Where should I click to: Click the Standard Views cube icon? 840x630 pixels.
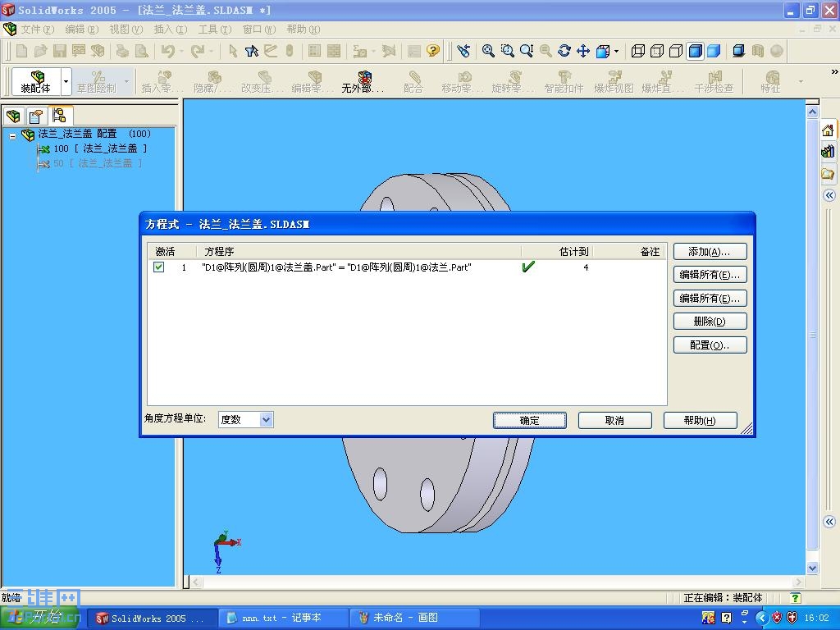point(603,51)
